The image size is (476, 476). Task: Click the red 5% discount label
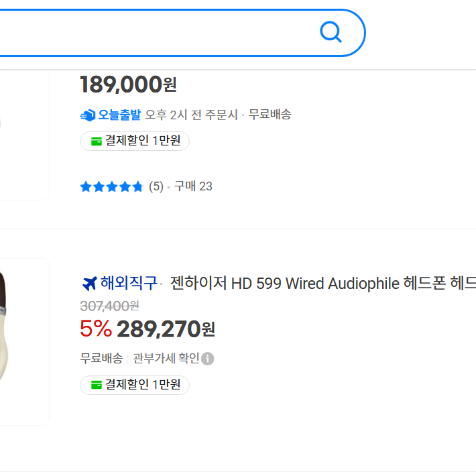tap(95, 329)
